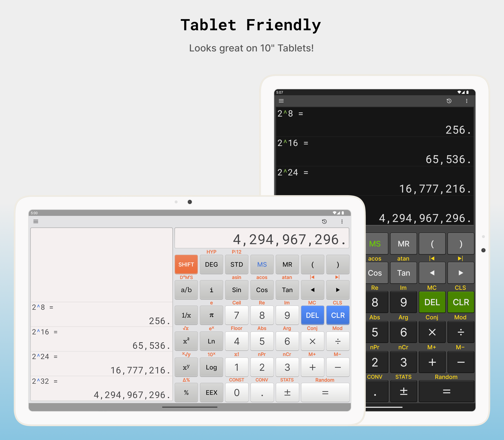The width and height of the screenshot is (504, 440).
Task: Open overflow menu on the light landscape tablet
Action: tap(342, 222)
